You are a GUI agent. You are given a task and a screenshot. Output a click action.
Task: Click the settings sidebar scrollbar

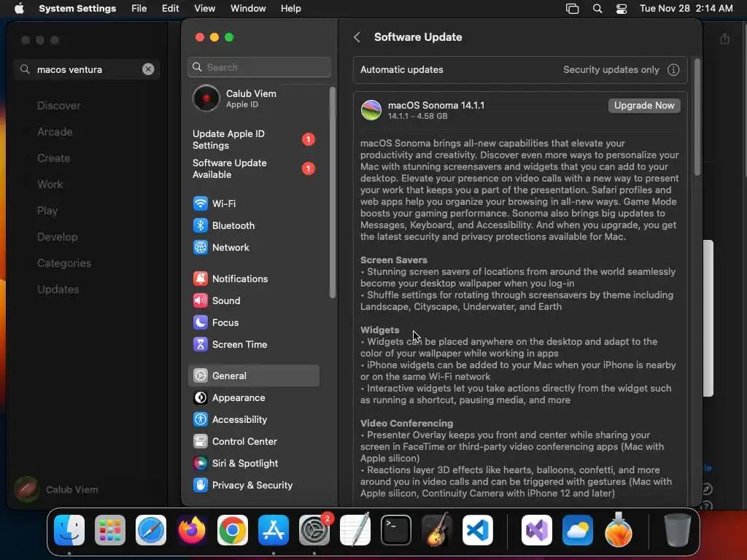tap(333, 192)
